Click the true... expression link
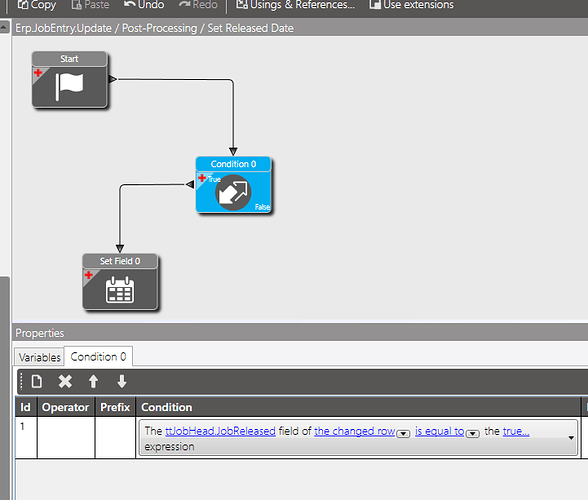Screen dimensions: 588x500 [516, 431]
